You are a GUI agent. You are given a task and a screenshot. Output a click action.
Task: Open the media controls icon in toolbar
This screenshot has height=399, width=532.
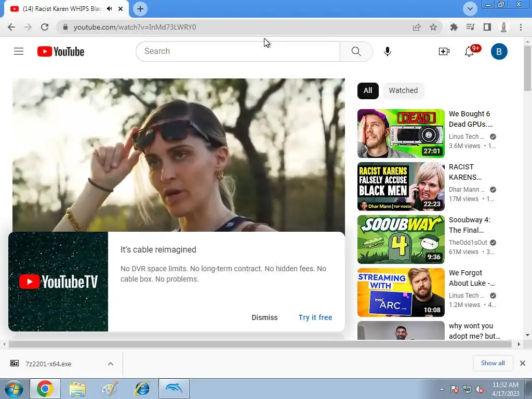click(470, 27)
